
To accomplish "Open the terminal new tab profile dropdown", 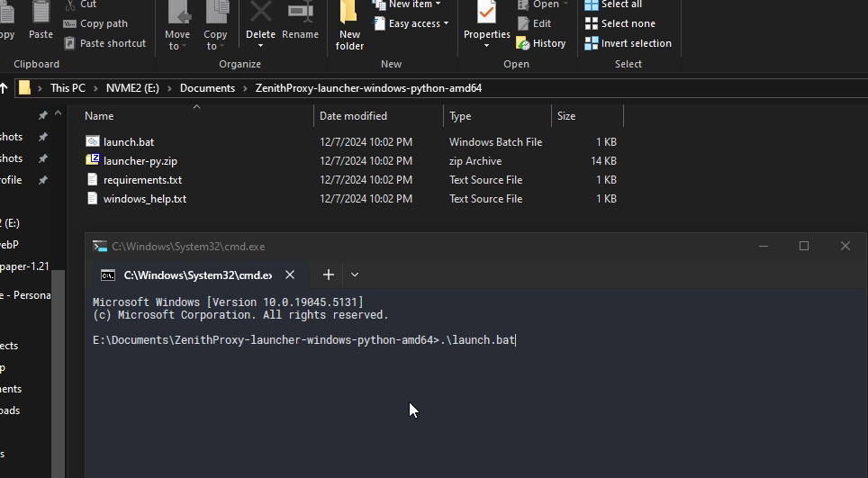I will [x=355, y=275].
